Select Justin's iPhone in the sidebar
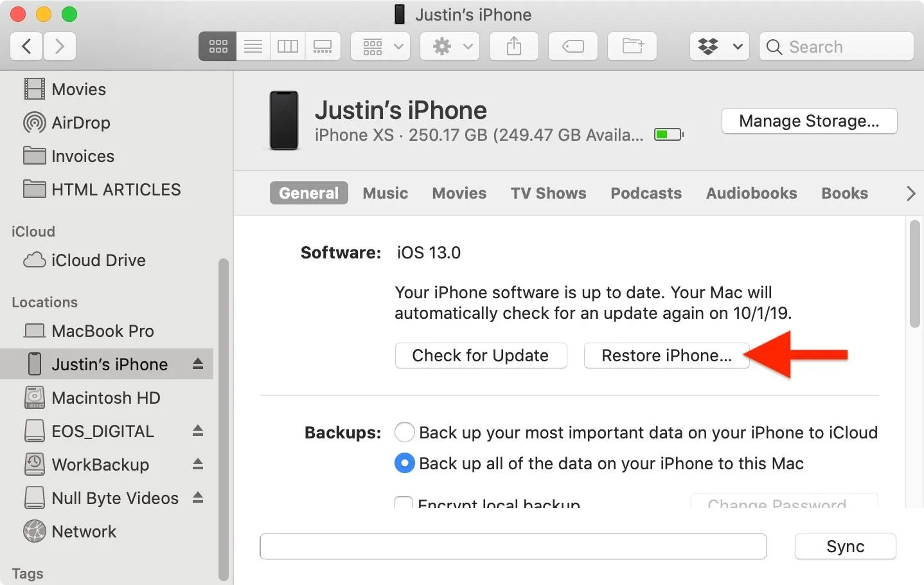 107,364
